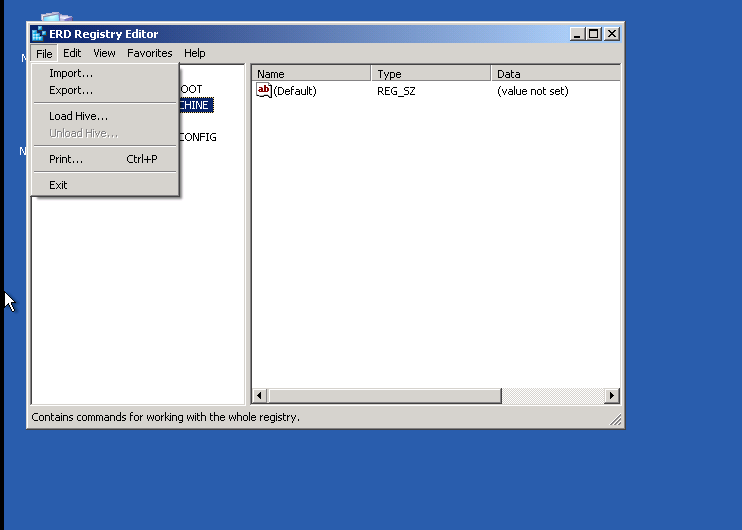
Task: Select the tree key ending in CONFIG
Action: click(198, 137)
